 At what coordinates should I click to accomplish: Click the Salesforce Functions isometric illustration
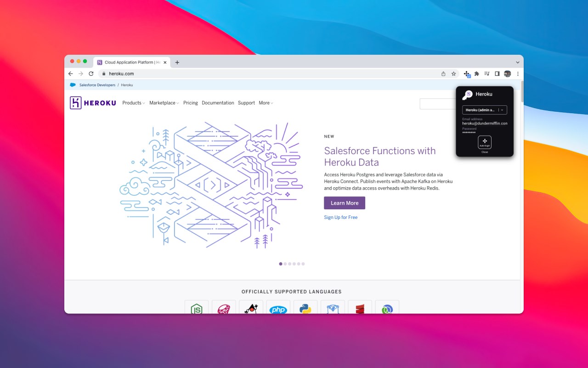[x=211, y=185]
